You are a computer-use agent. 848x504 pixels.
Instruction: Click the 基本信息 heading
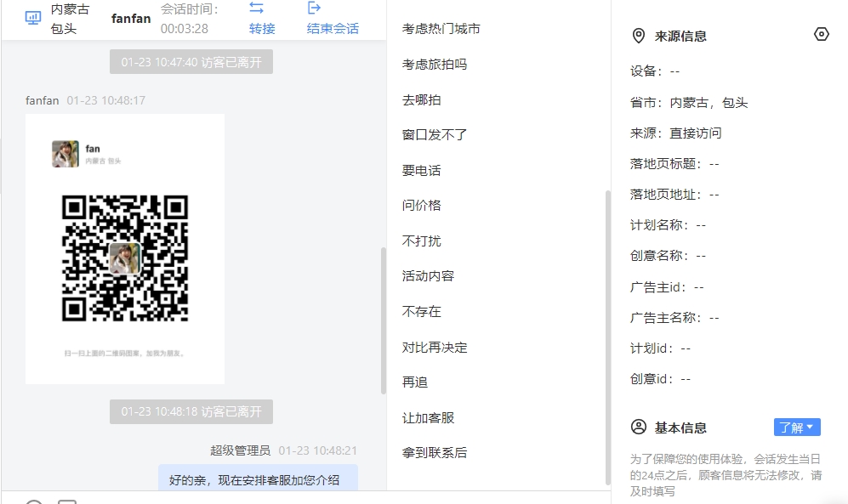coord(680,428)
